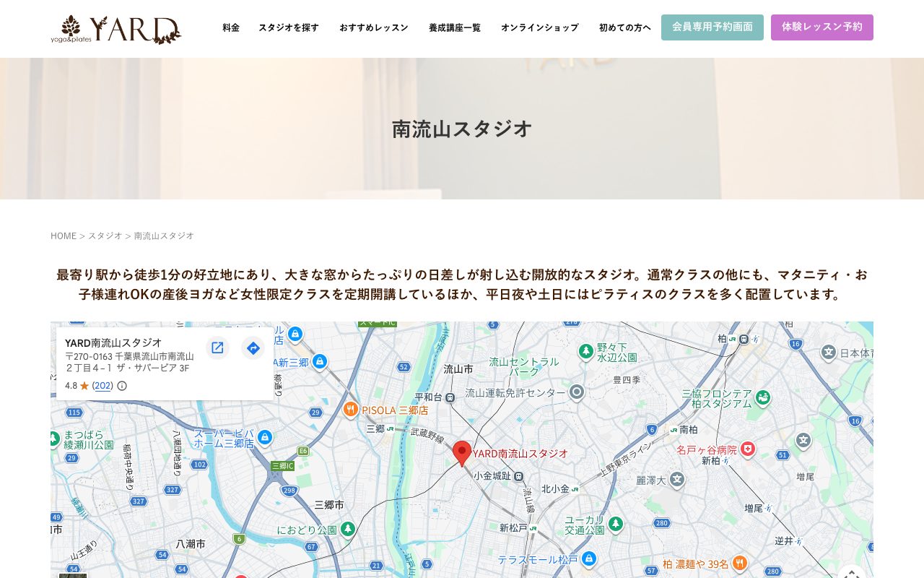Click 三協フロンテア柏スタジアム marker icon

coord(763,397)
